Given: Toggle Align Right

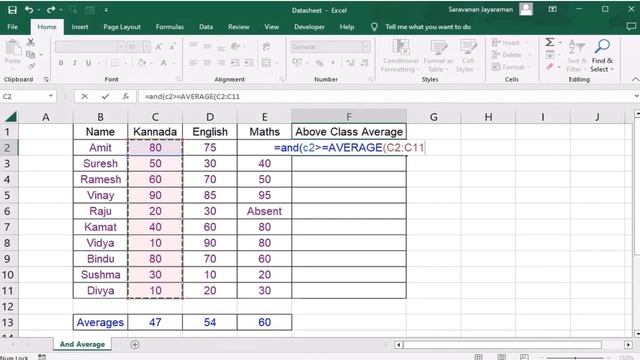Looking at the screenshot, I should coord(221,63).
